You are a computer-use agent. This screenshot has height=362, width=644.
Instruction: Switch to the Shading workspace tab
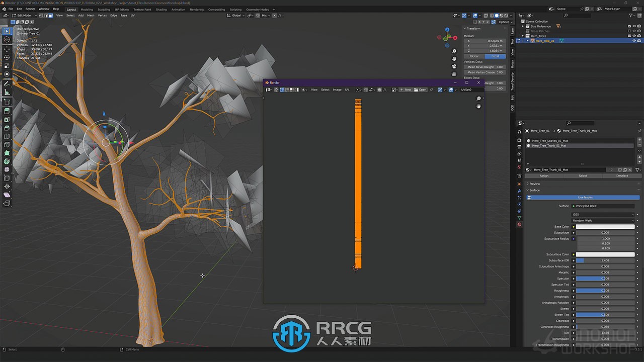(161, 9)
